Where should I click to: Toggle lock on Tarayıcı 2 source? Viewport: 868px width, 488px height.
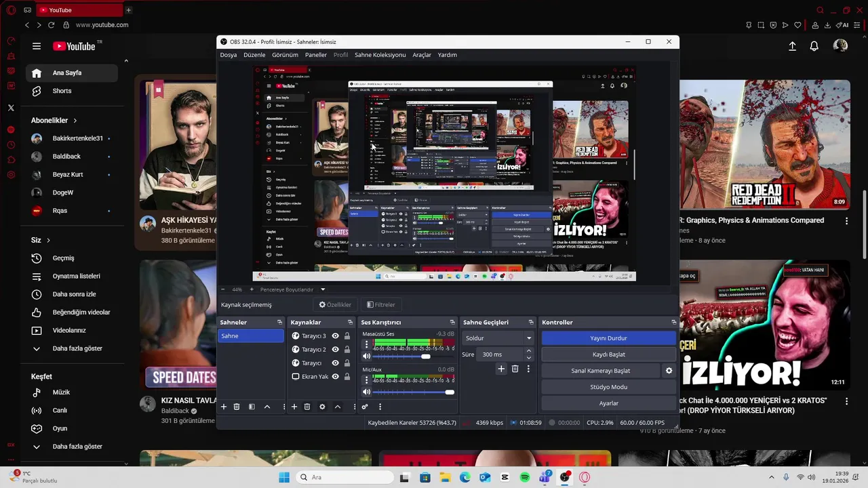(x=347, y=350)
